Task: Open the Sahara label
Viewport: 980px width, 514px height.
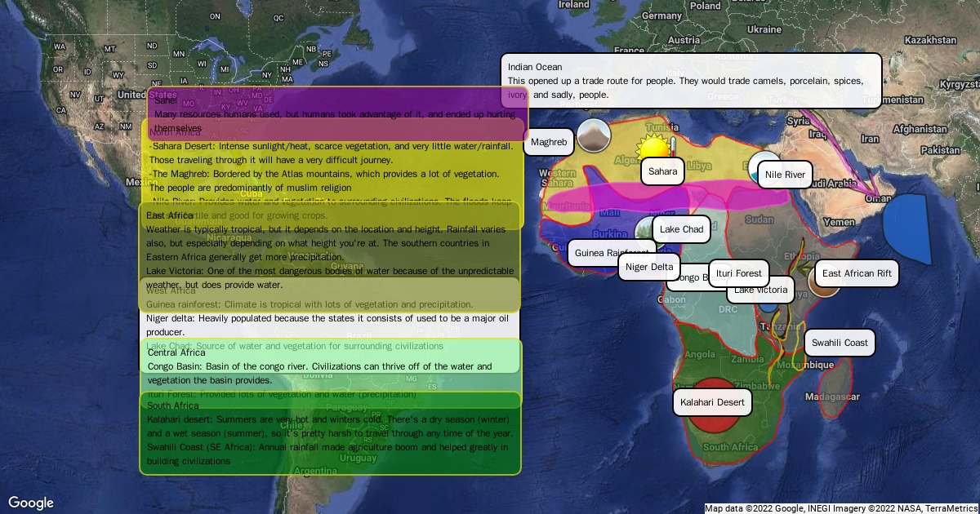Action: click(x=663, y=172)
